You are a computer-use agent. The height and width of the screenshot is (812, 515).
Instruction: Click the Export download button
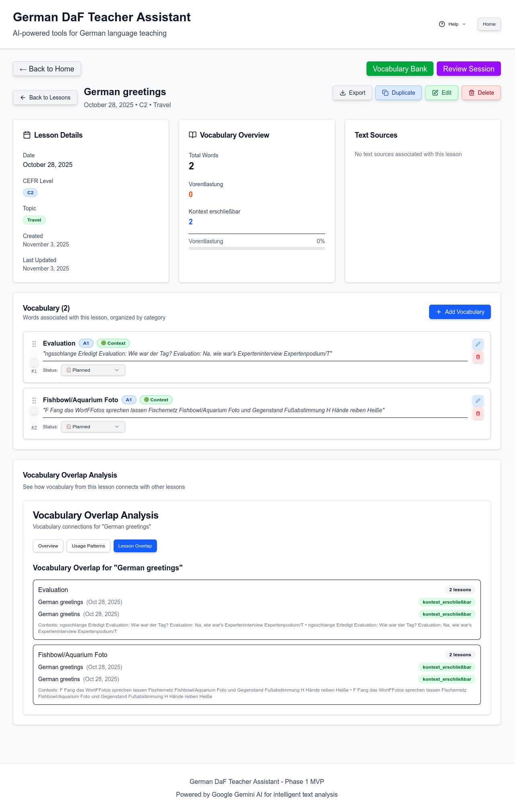(x=352, y=93)
